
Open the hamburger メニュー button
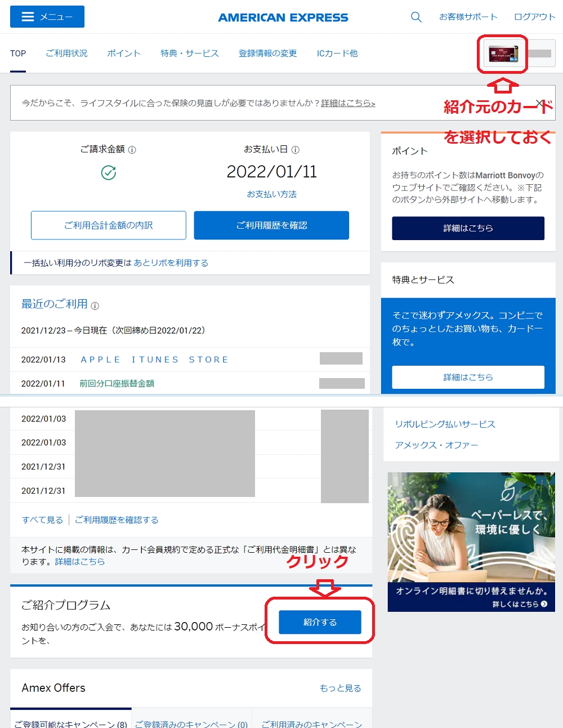coord(47,17)
